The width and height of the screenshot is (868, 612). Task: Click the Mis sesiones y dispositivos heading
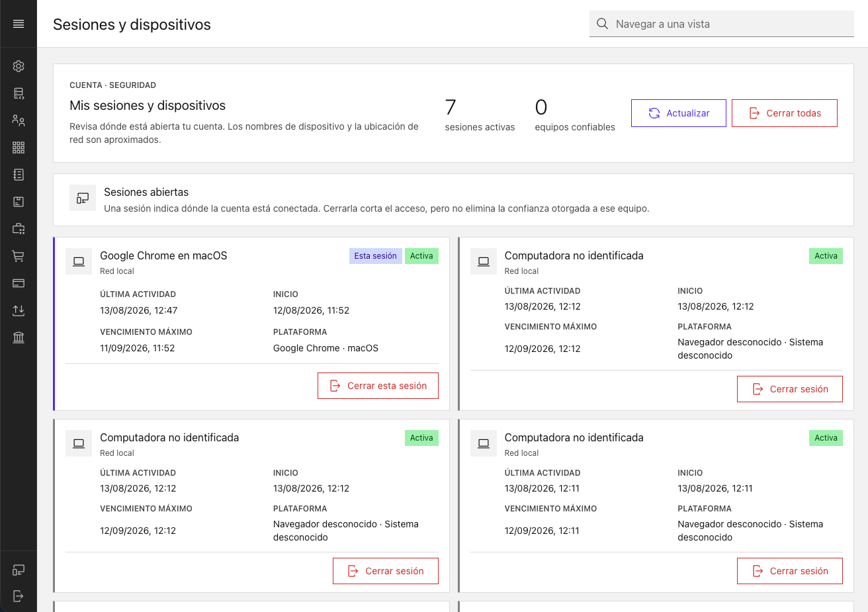tap(148, 105)
